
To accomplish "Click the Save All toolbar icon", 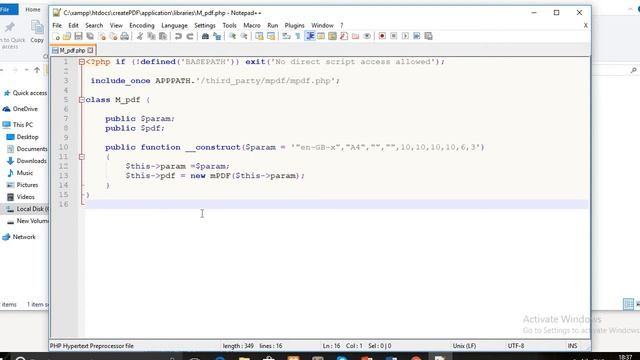I will pos(90,36).
